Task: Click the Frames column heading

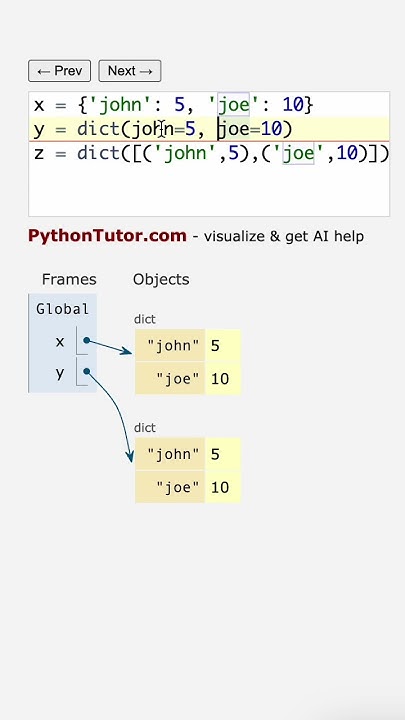Action: pos(69,279)
